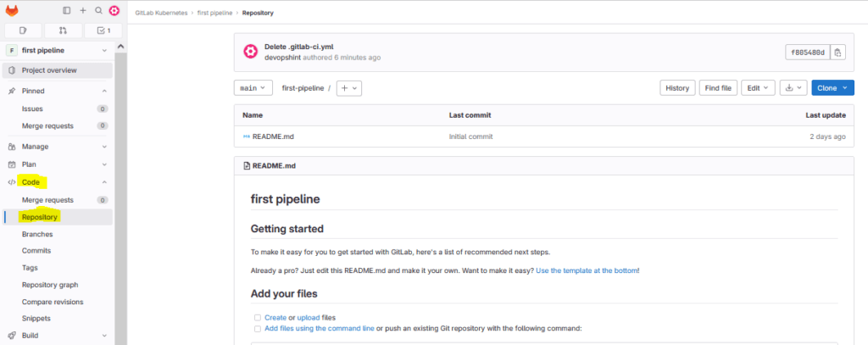The width and height of the screenshot is (868, 345).
Task: Follow Use the template at the bottom link
Action: 587,270
